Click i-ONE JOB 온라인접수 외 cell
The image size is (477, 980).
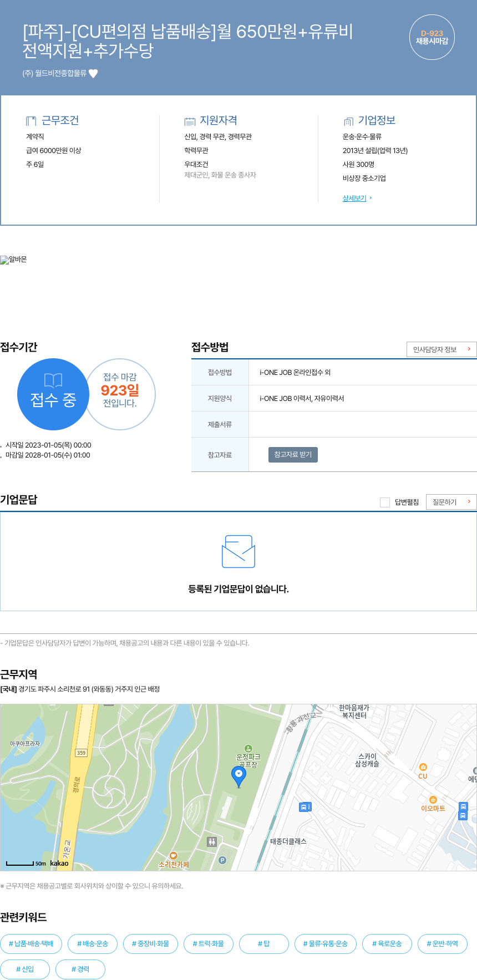point(363,372)
